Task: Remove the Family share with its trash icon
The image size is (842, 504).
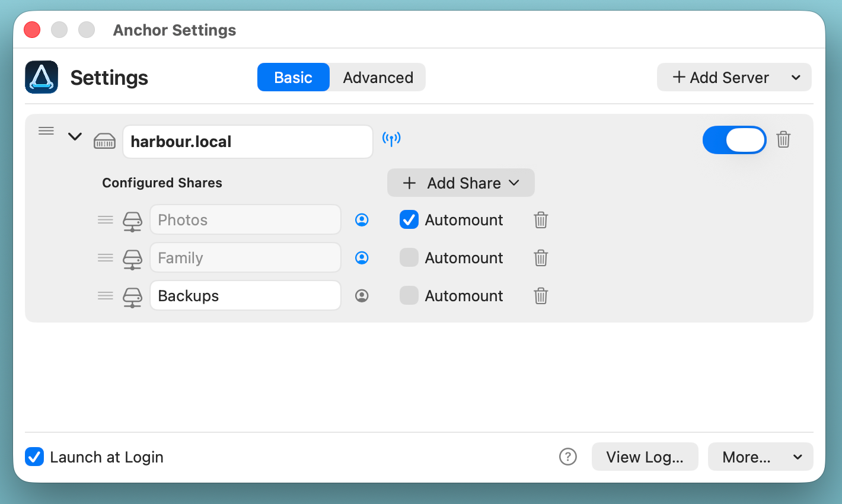Action: pos(541,258)
